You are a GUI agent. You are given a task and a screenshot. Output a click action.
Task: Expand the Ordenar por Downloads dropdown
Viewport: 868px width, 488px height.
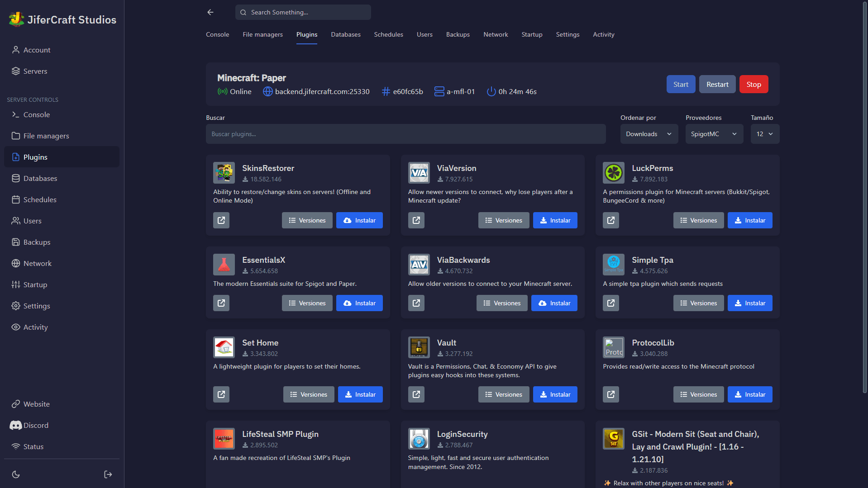pos(649,134)
